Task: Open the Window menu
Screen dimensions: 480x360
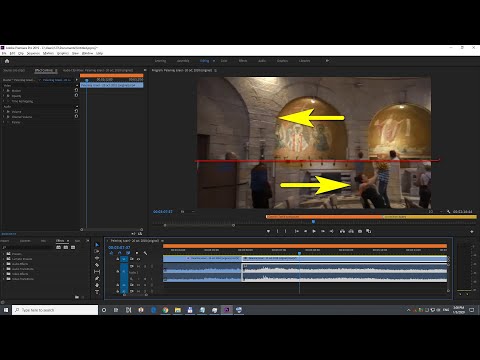Action: (x=87, y=53)
